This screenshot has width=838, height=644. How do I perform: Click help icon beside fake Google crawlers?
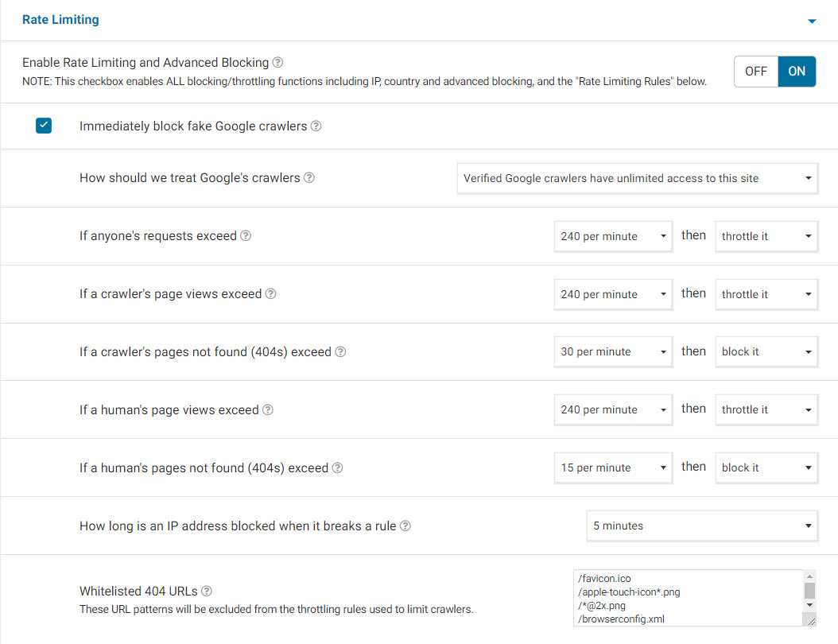click(x=316, y=126)
